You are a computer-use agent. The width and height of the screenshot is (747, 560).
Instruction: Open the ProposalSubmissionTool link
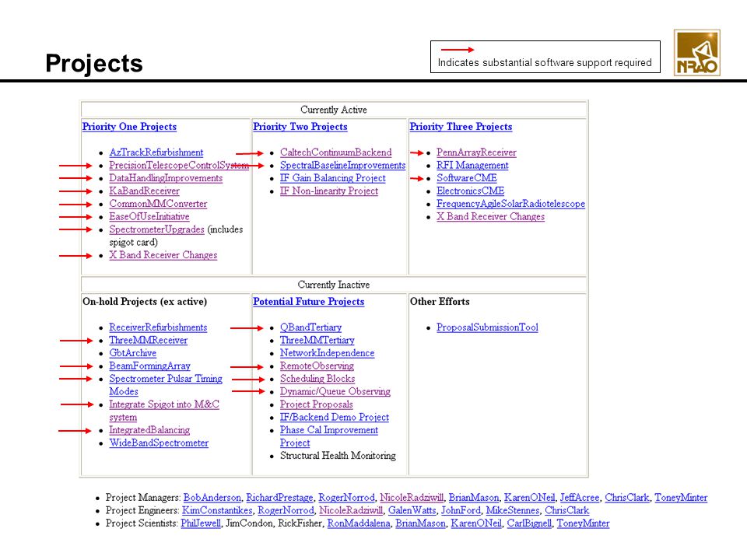coord(487,327)
